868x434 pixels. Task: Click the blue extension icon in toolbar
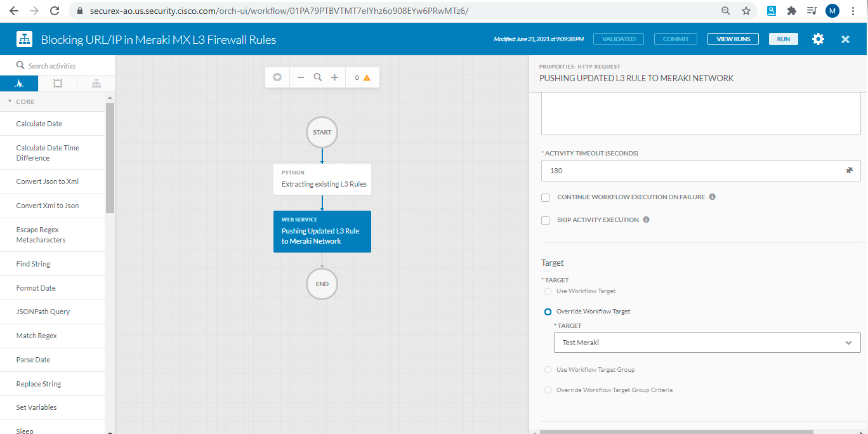(x=772, y=11)
